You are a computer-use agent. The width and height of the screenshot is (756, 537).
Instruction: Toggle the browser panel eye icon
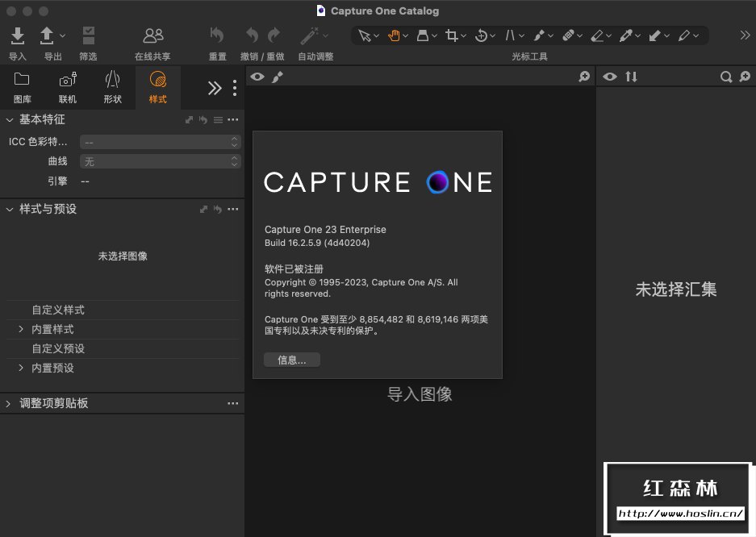click(x=610, y=77)
